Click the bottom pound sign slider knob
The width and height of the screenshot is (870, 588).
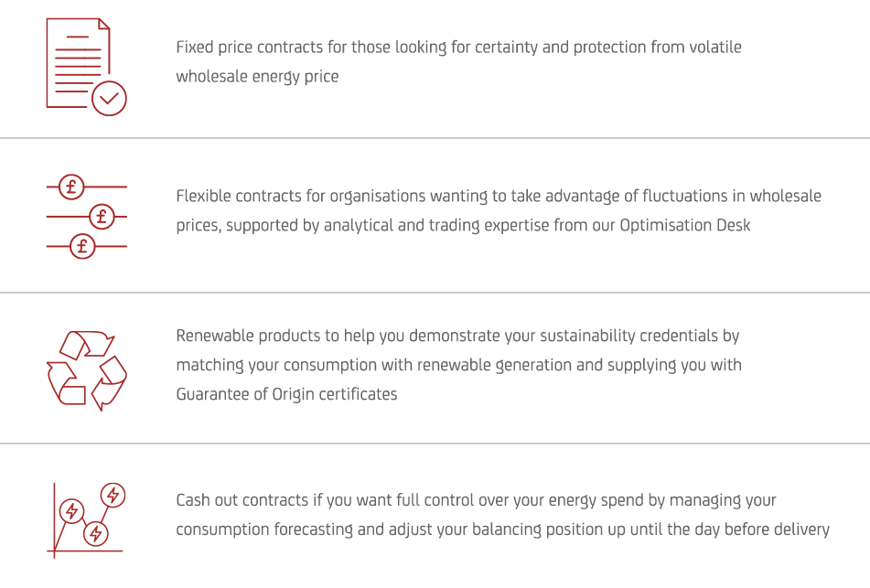point(82,246)
